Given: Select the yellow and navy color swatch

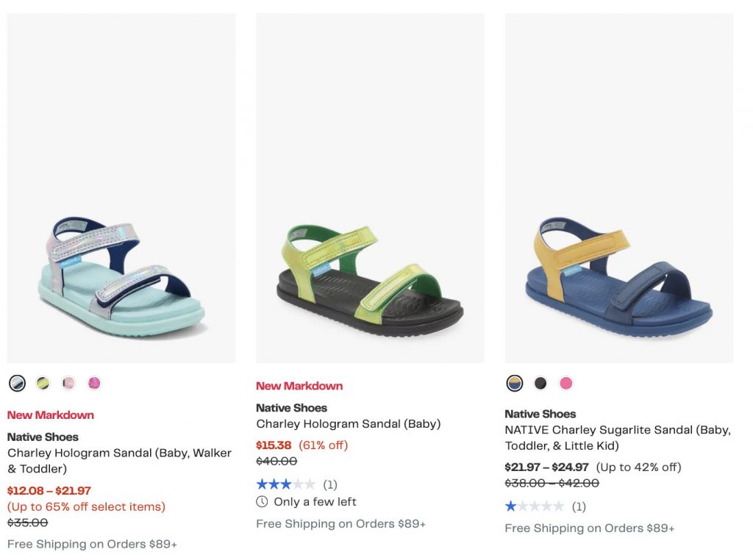Looking at the screenshot, I should pos(515,383).
